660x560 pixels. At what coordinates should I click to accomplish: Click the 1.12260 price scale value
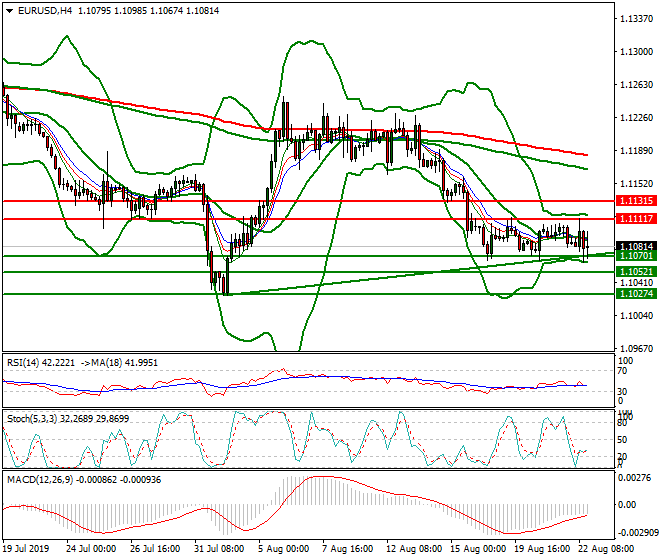click(x=637, y=117)
